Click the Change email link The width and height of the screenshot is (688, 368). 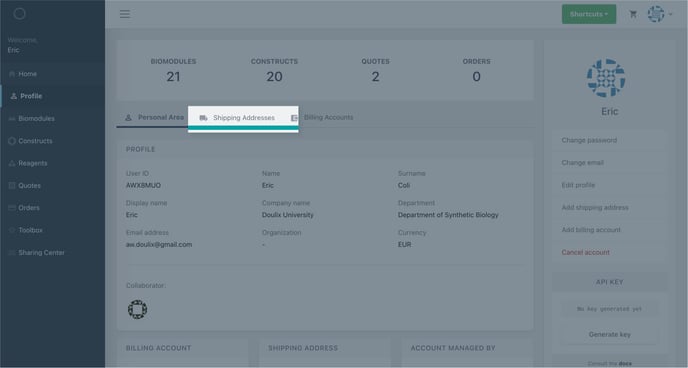(x=582, y=163)
